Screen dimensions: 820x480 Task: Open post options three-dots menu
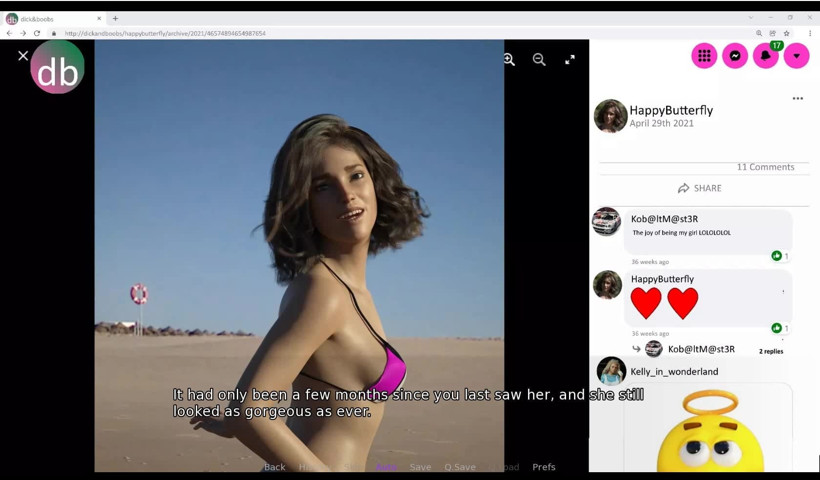[798, 98]
